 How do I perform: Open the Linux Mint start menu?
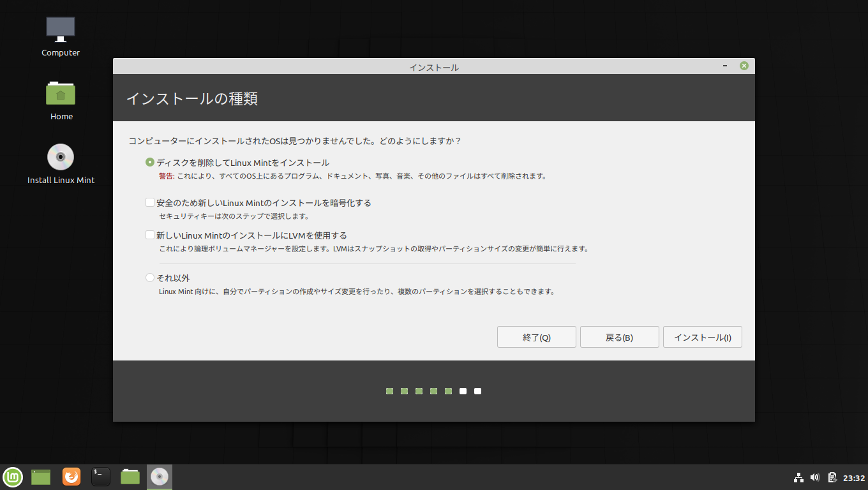pyautogui.click(x=13, y=477)
